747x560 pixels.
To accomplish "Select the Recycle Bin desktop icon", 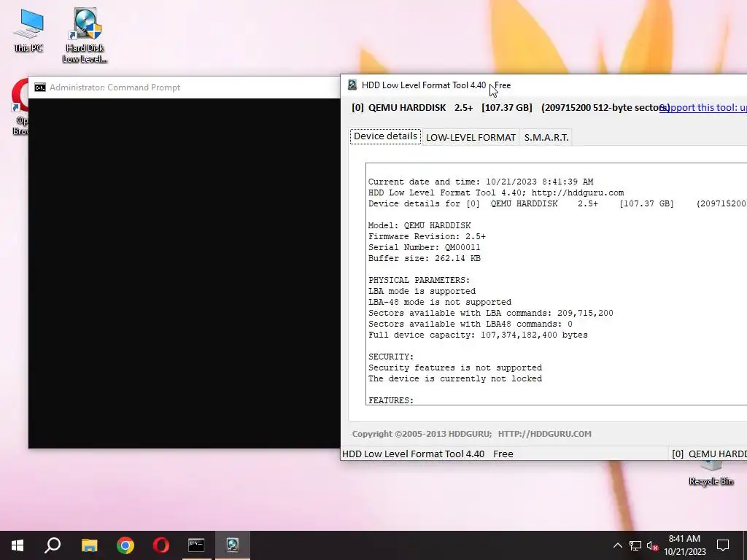I will [x=711, y=474].
